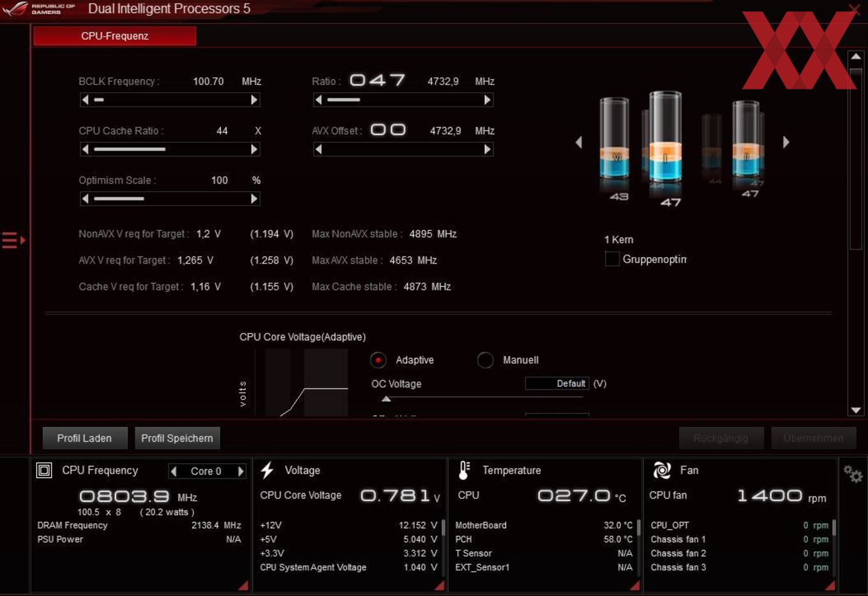This screenshot has width=868, height=596.
Task: Click the Rückgängig button
Action: pyautogui.click(x=721, y=438)
